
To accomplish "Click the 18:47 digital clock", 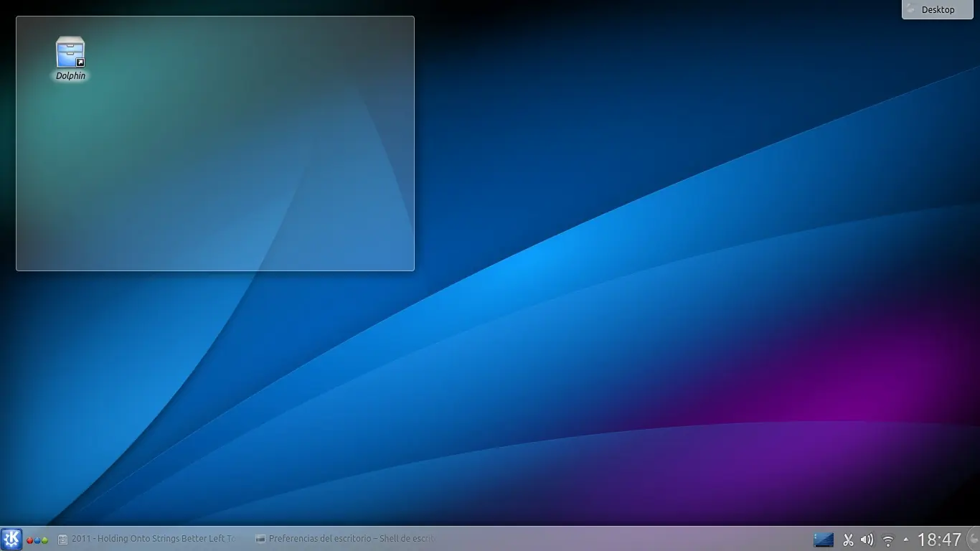I will (x=939, y=540).
